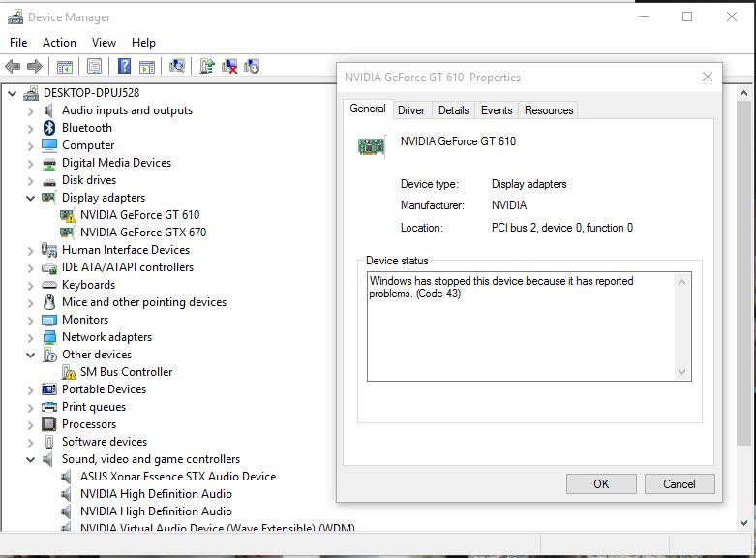The width and height of the screenshot is (756, 558).
Task: Switch to the Details tab
Action: [454, 110]
